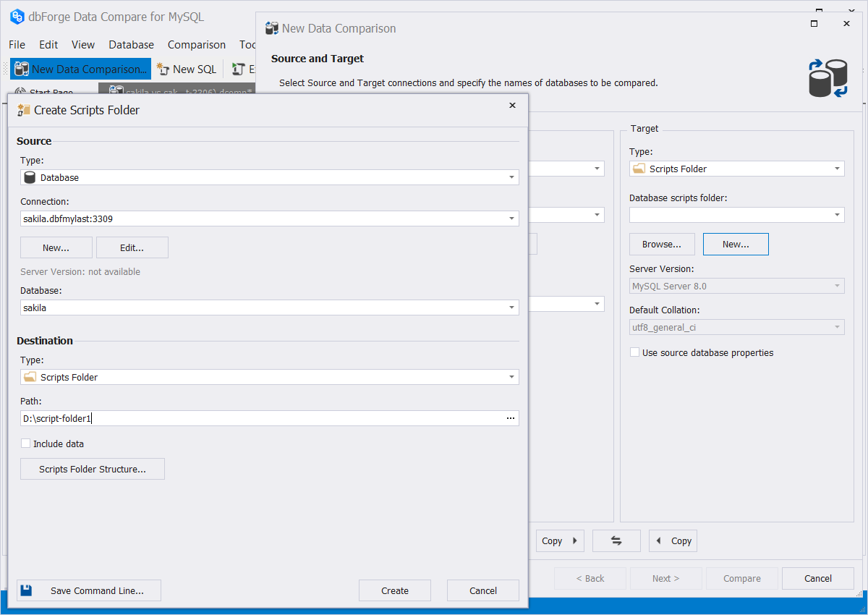Enable the Include data checkbox
The image size is (868, 615).
pos(26,444)
